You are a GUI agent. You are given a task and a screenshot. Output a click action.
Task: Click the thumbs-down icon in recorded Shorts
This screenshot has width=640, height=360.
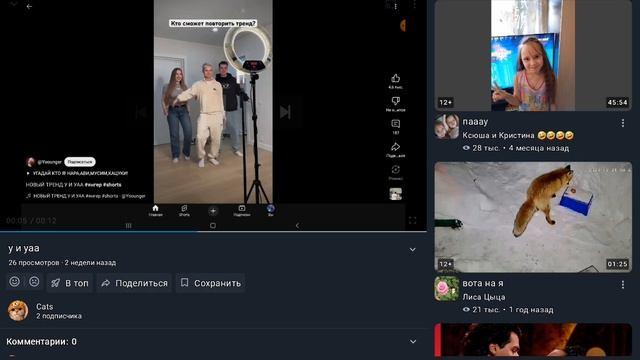coord(396,101)
